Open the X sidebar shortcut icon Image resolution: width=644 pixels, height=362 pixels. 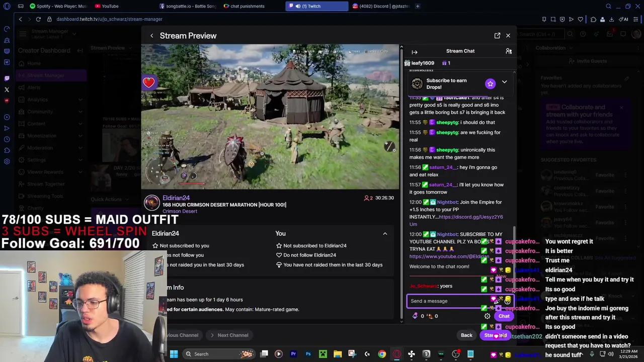(x=7, y=89)
